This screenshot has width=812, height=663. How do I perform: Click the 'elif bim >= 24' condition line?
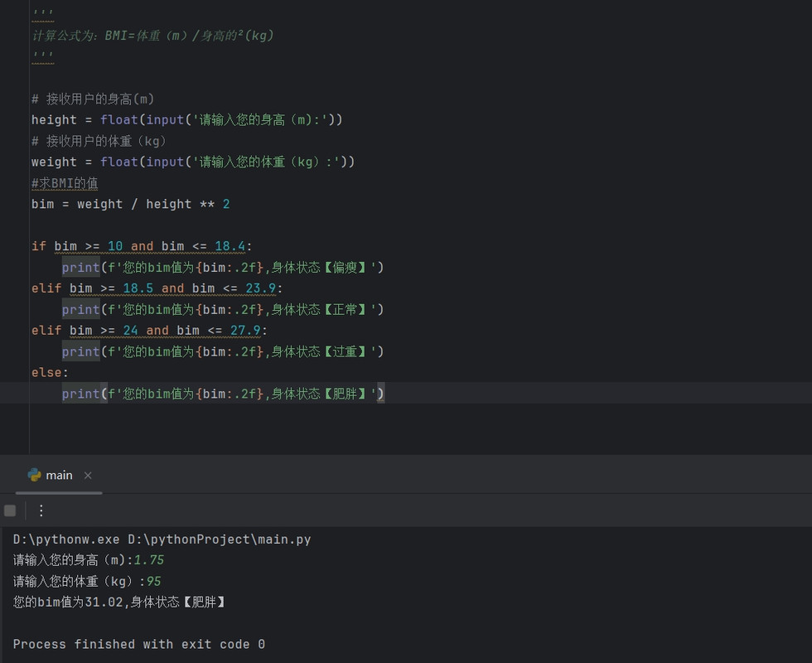tap(149, 331)
